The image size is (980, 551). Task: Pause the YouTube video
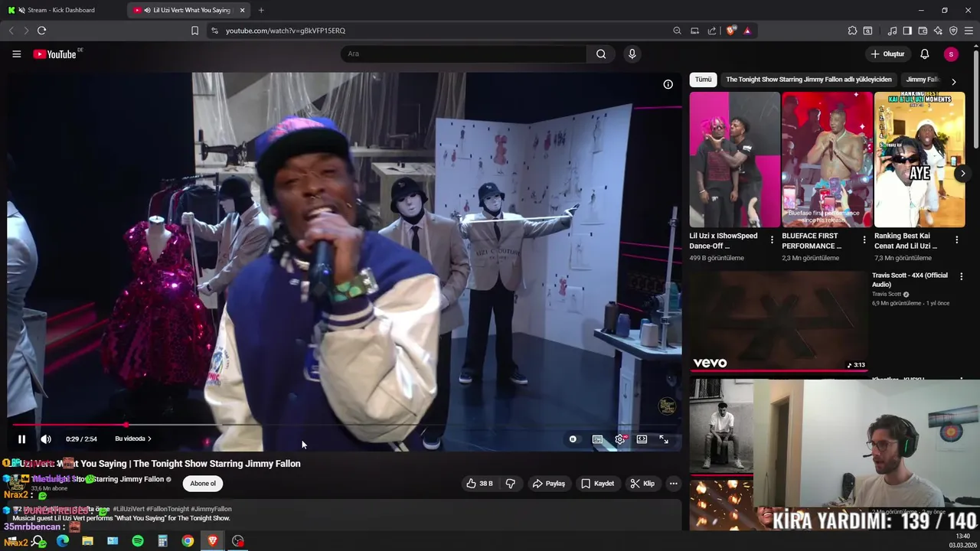[x=21, y=439]
